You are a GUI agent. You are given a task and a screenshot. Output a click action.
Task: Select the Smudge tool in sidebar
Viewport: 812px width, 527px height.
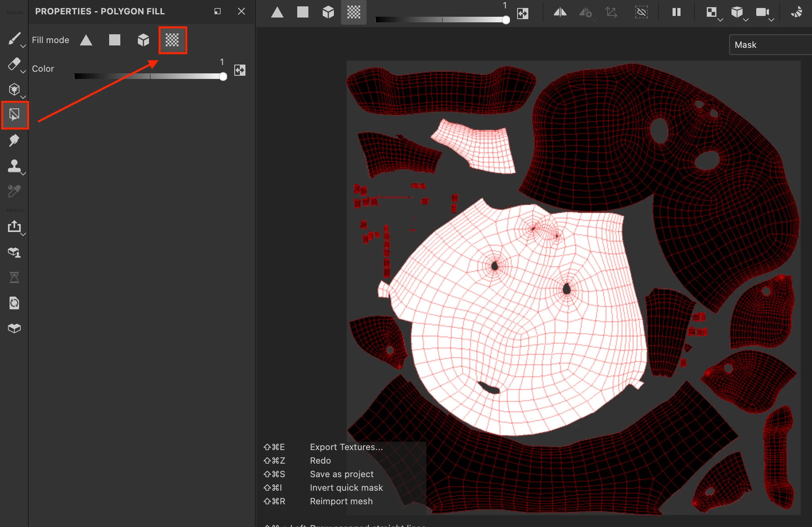(x=14, y=140)
